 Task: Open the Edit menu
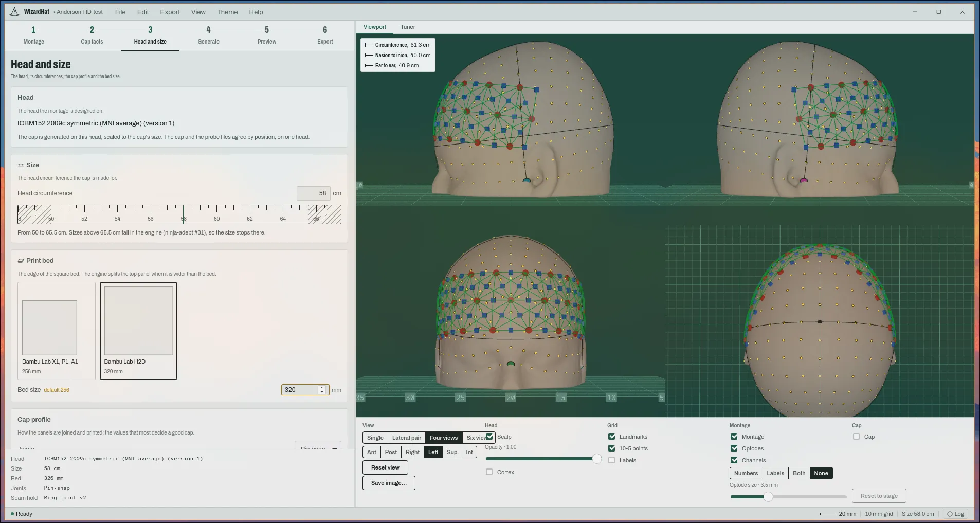point(143,12)
